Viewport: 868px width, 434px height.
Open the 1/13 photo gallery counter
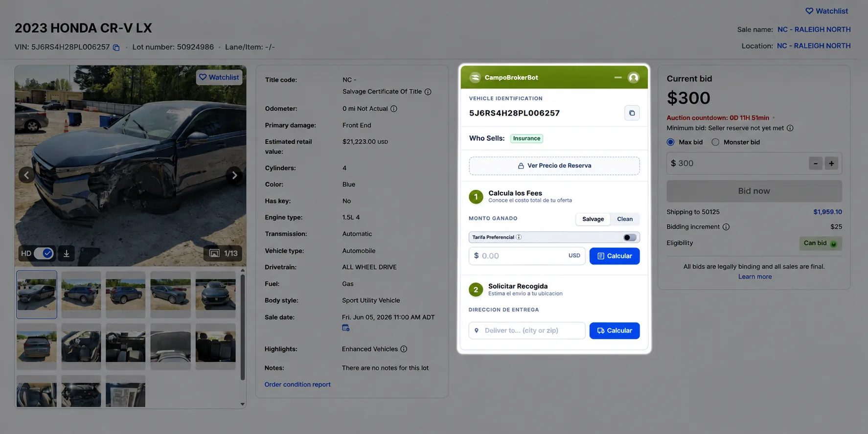click(223, 253)
